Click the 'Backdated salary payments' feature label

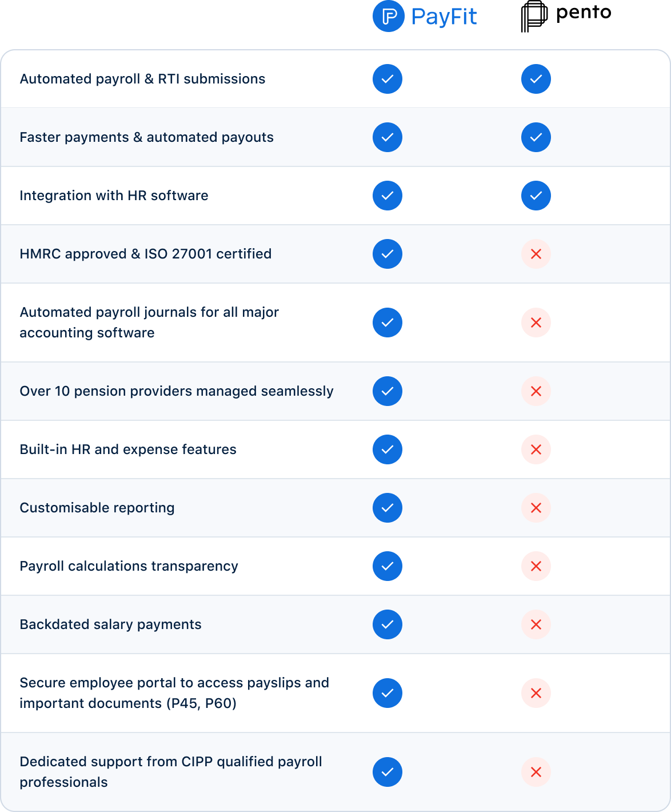click(110, 624)
